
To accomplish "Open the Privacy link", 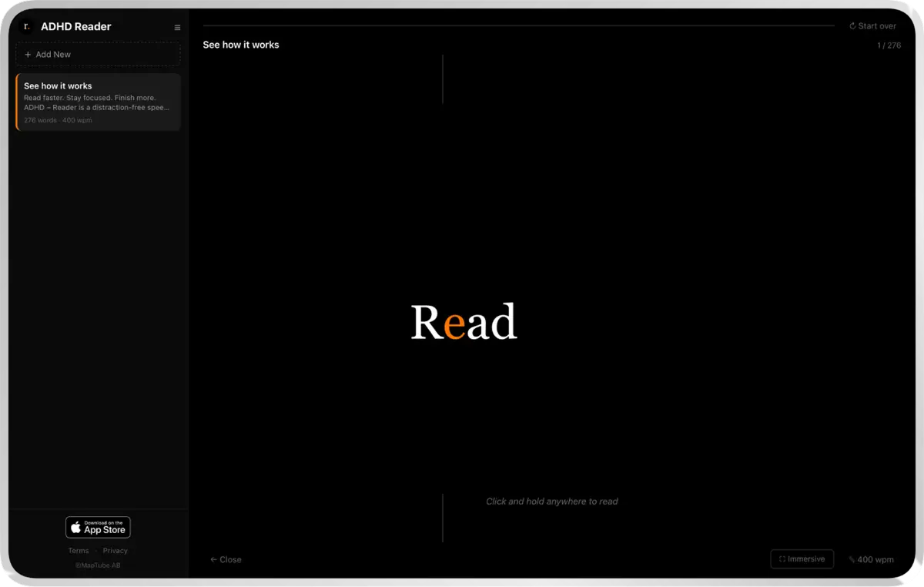I will [x=115, y=551].
